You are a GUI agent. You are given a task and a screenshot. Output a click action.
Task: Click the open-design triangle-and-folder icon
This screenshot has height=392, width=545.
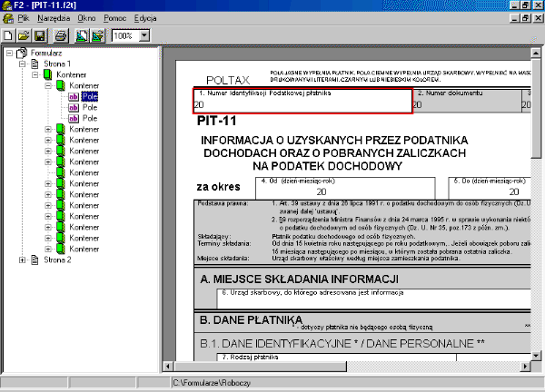click(98, 35)
